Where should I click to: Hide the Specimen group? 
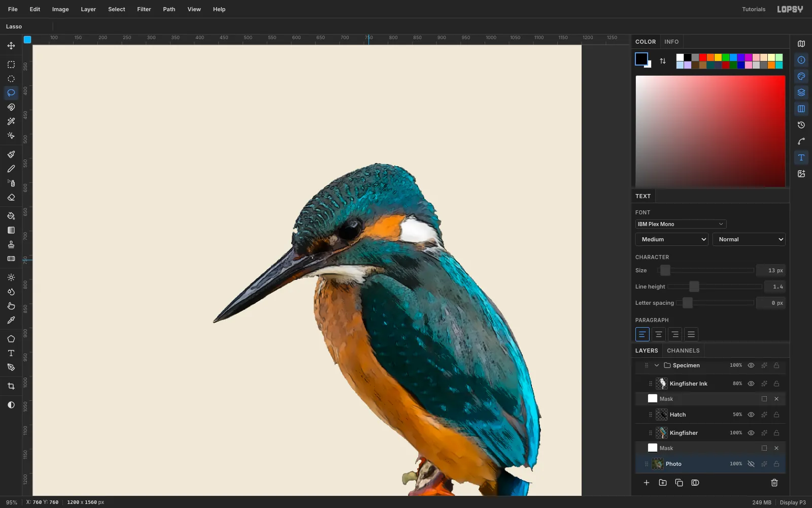751,365
